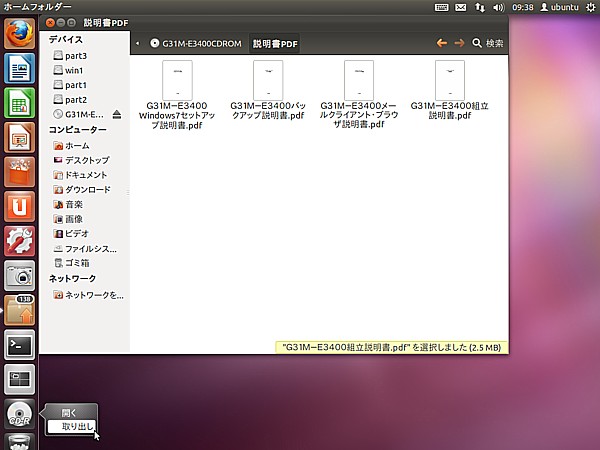Image resolution: width=600 pixels, height=450 pixels.
Task: Open the screenshot camera launcher icon
Action: point(19,276)
